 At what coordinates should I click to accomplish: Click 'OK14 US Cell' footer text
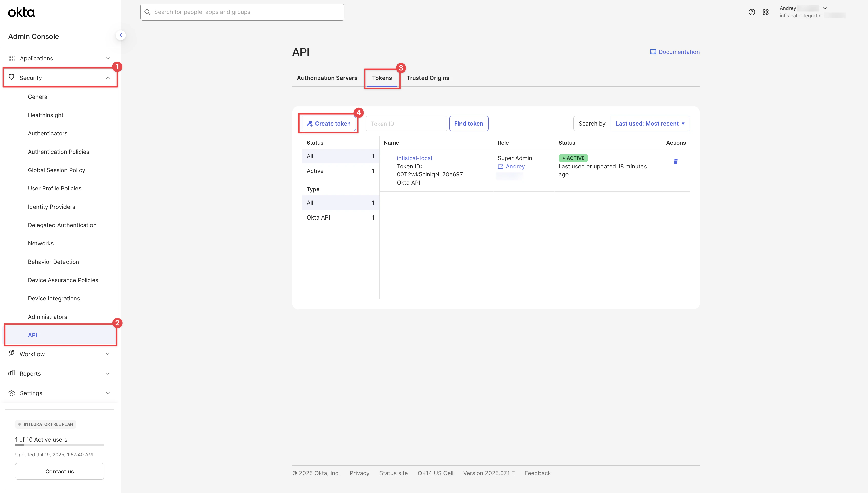(x=435, y=473)
